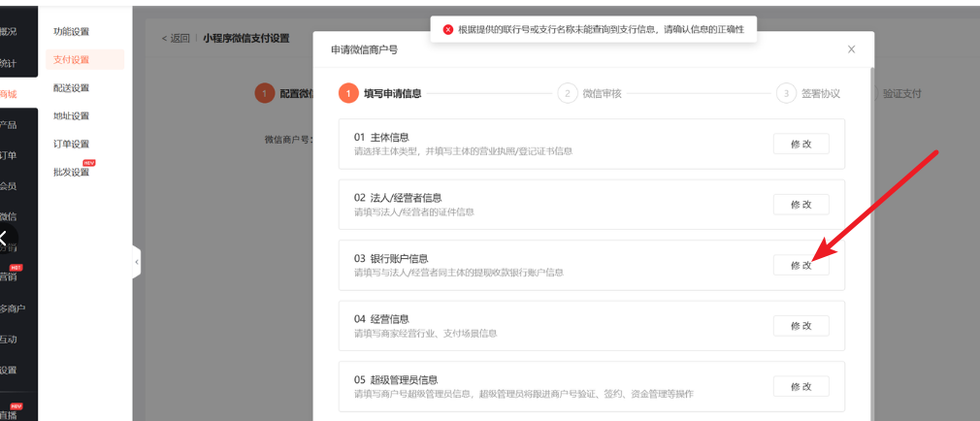This screenshot has height=421, width=980.
Task: Open 会员 in the dark sidebar
Action: 8,186
